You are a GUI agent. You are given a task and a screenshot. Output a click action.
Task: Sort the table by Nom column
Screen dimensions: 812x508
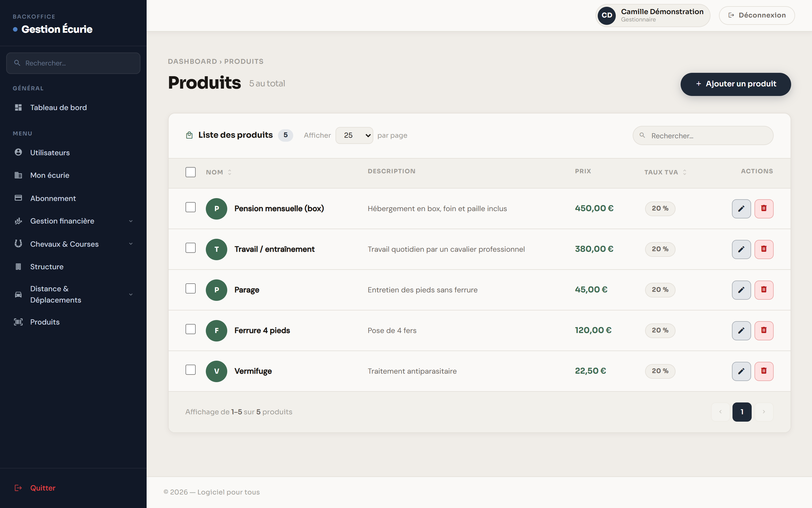click(x=219, y=172)
